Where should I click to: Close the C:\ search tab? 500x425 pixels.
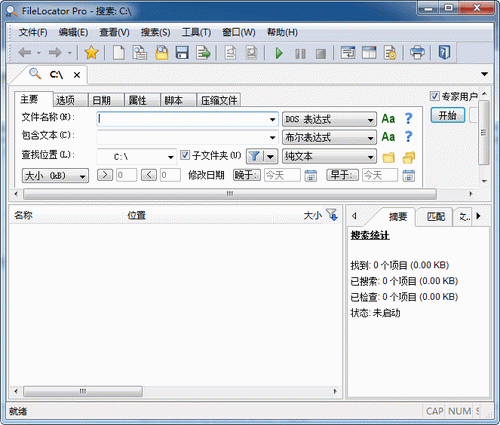tap(77, 75)
